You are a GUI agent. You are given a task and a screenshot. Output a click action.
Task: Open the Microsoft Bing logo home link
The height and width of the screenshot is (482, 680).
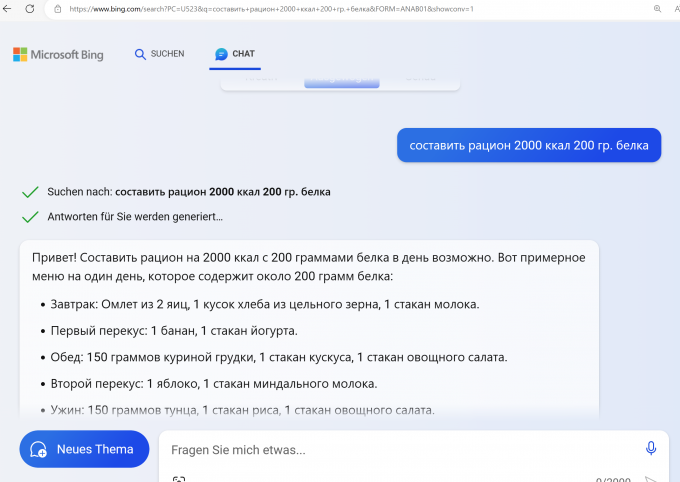pos(59,55)
